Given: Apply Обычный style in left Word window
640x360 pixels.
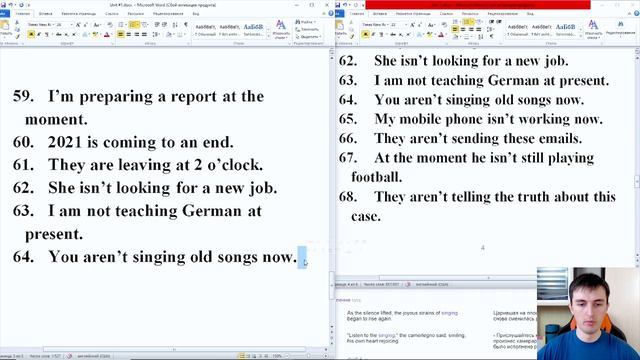Looking at the screenshot, I should [x=205, y=30].
